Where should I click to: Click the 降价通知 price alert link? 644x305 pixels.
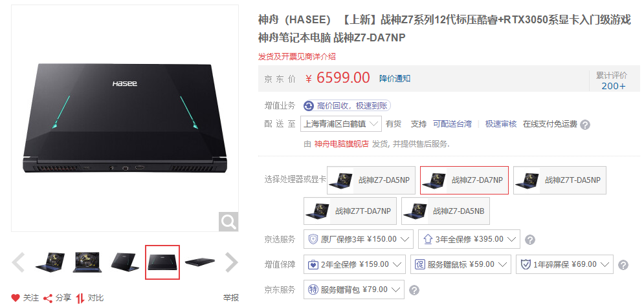click(395, 78)
